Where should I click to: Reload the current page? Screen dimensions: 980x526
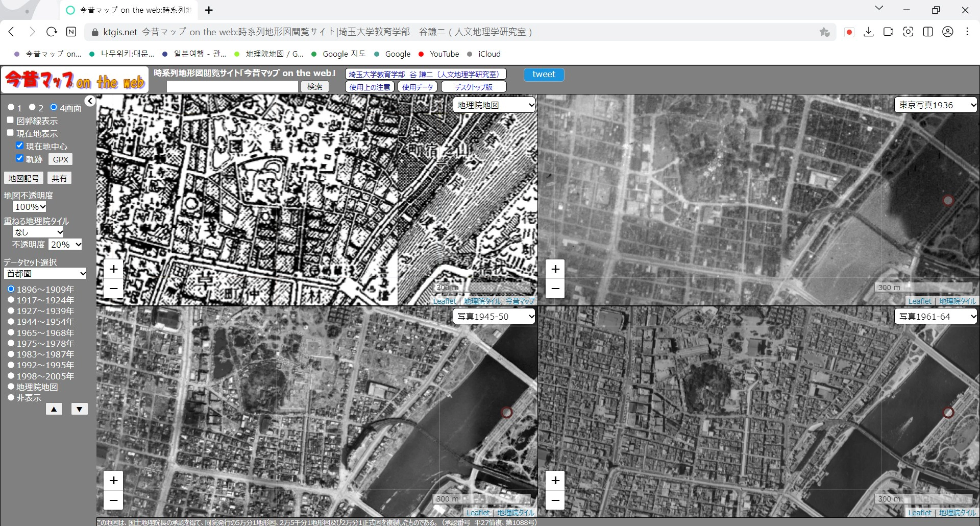click(52, 32)
